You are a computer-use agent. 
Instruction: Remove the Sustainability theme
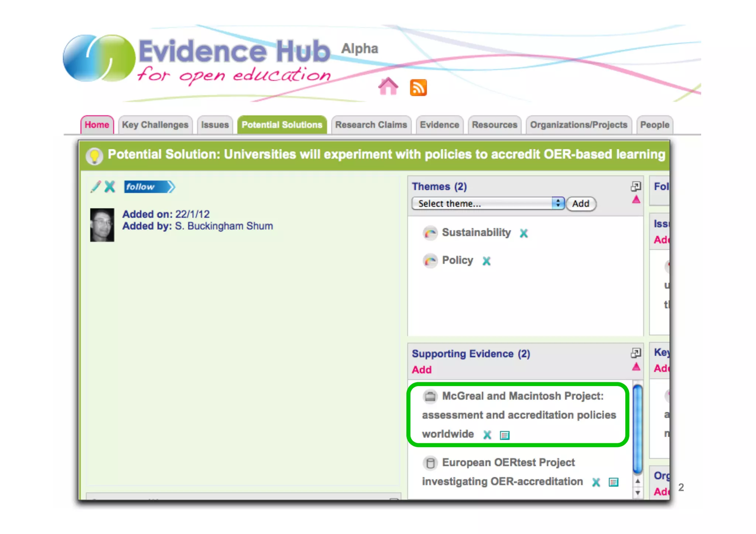523,233
